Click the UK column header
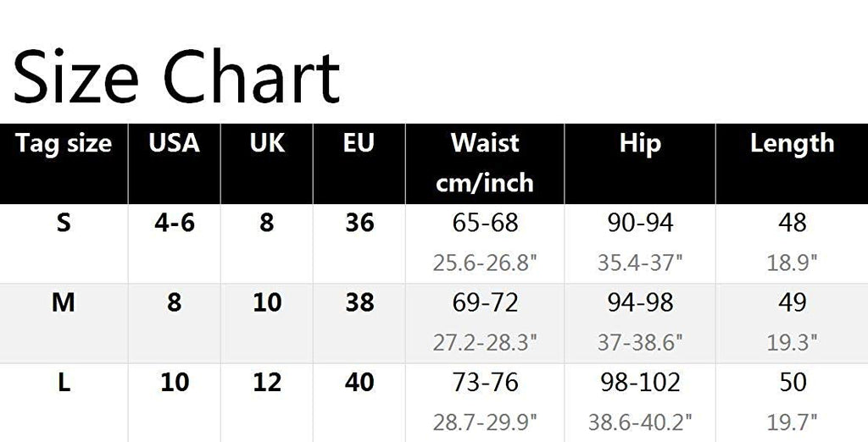The height and width of the screenshot is (442, 868). [267, 143]
